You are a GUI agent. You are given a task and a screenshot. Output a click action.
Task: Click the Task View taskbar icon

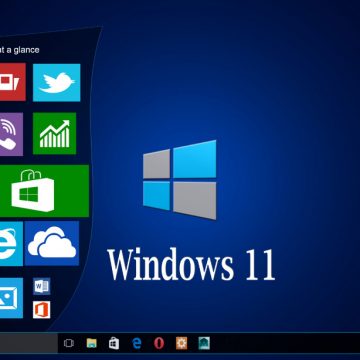pos(69,343)
